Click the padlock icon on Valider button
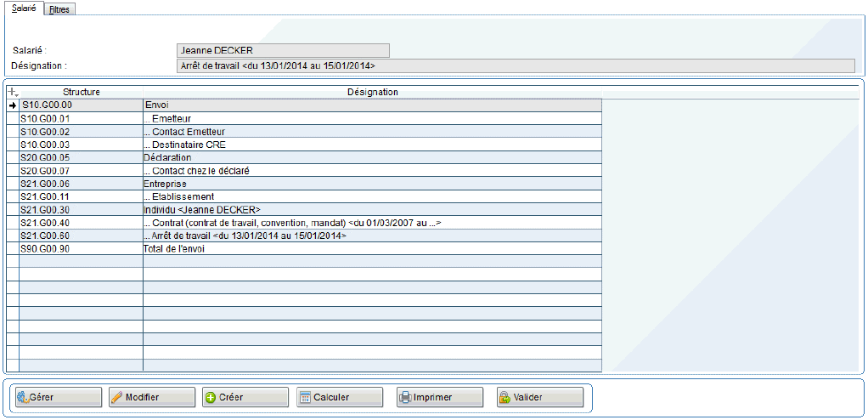This screenshot has width=868, height=420. tap(504, 397)
